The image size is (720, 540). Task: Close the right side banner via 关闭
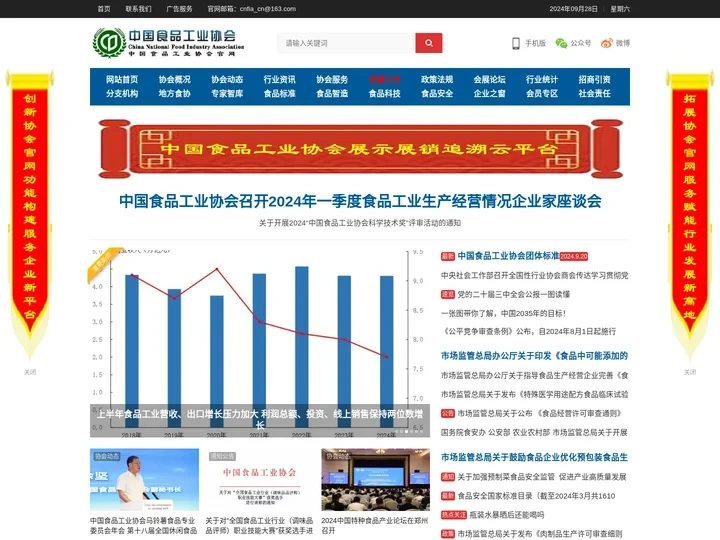tap(690, 372)
